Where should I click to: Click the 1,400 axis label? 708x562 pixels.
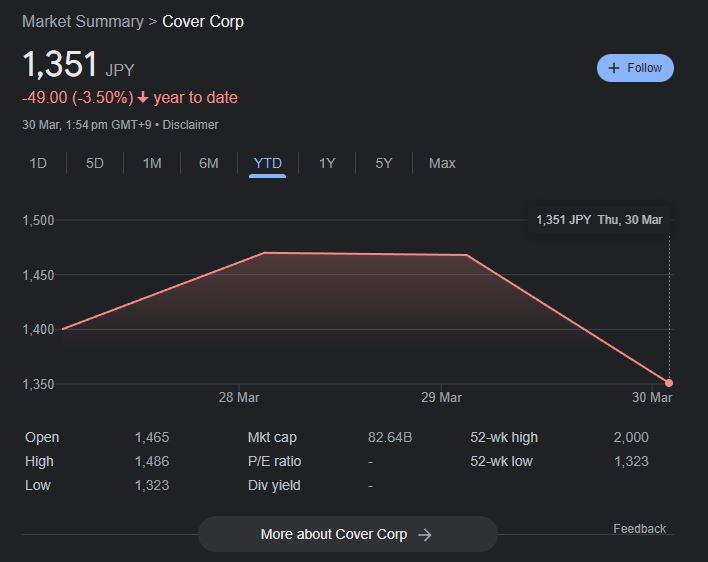pyautogui.click(x=38, y=330)
